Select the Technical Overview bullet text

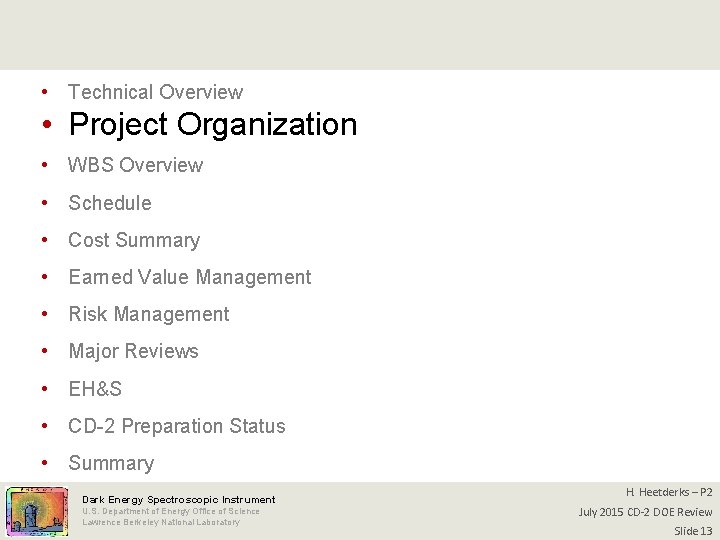click(155, 92)
